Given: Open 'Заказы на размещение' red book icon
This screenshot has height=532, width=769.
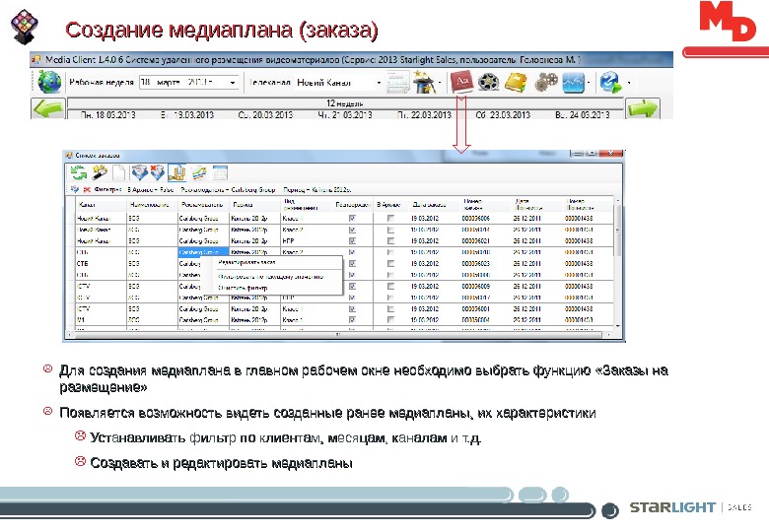Looking at the screenshot, I should (461, 82).
